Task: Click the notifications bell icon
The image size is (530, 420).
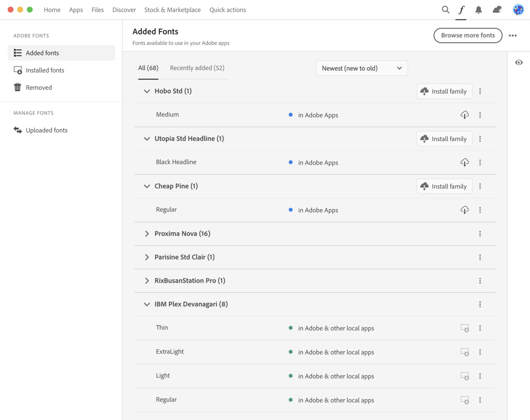Action: pyautogui.click(x=479, y=9)
